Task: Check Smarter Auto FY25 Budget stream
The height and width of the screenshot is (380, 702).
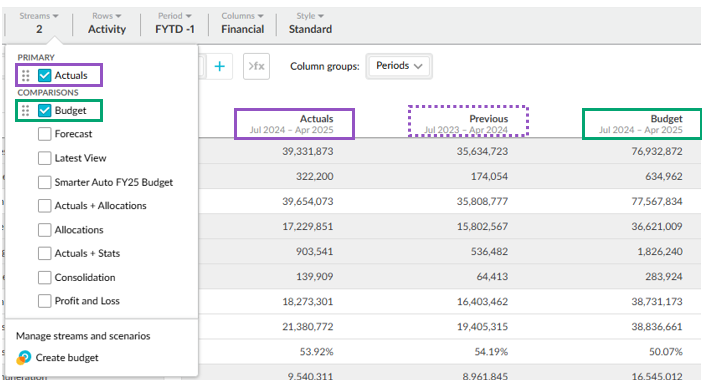Action: click(x=44, y=182)
